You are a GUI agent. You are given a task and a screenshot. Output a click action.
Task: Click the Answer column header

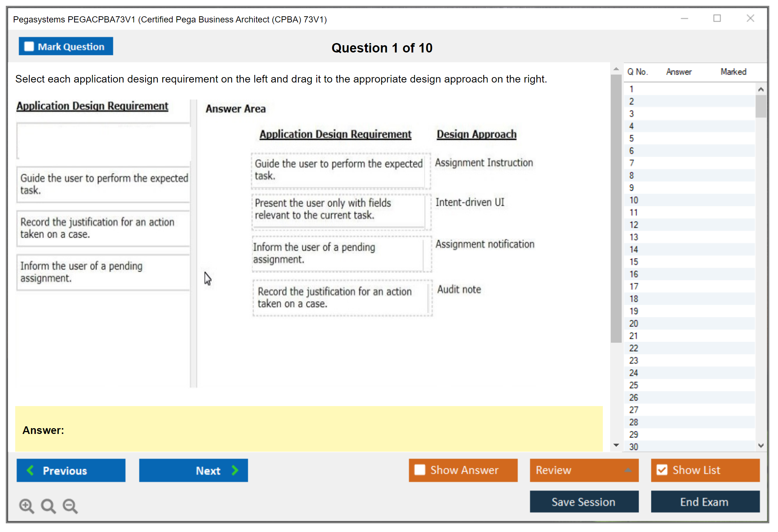tap(678, 72)
